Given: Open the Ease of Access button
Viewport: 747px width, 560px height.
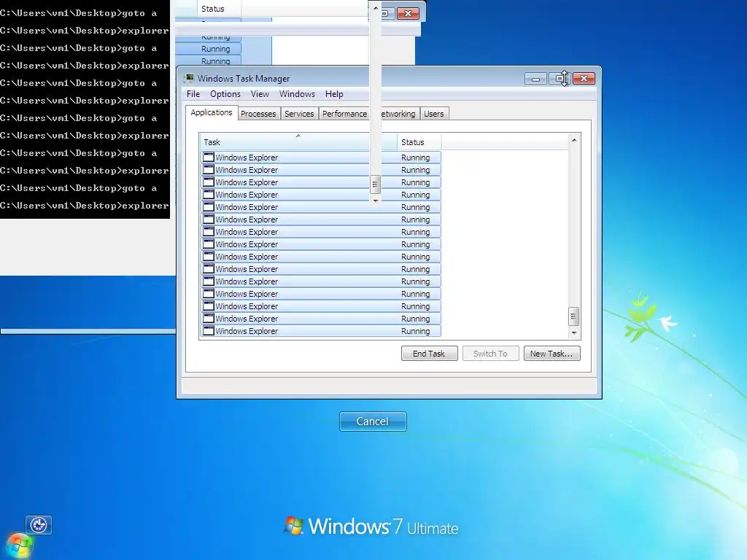Looking at the screenshot, I should coord(39,525).
